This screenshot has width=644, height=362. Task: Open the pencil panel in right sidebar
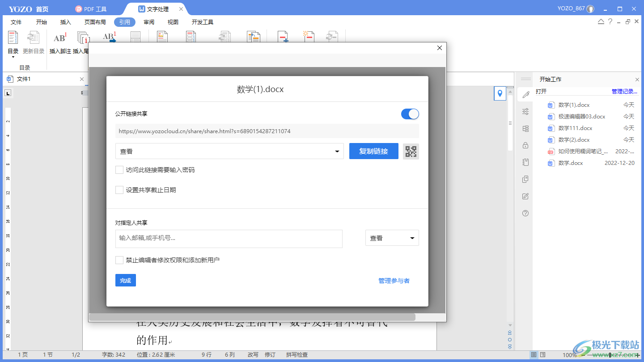525,94
